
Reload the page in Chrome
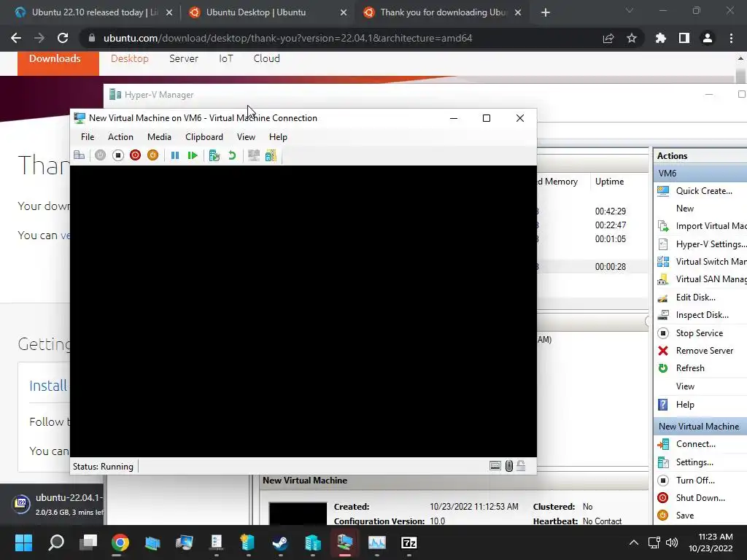click(x=63, y=38)
